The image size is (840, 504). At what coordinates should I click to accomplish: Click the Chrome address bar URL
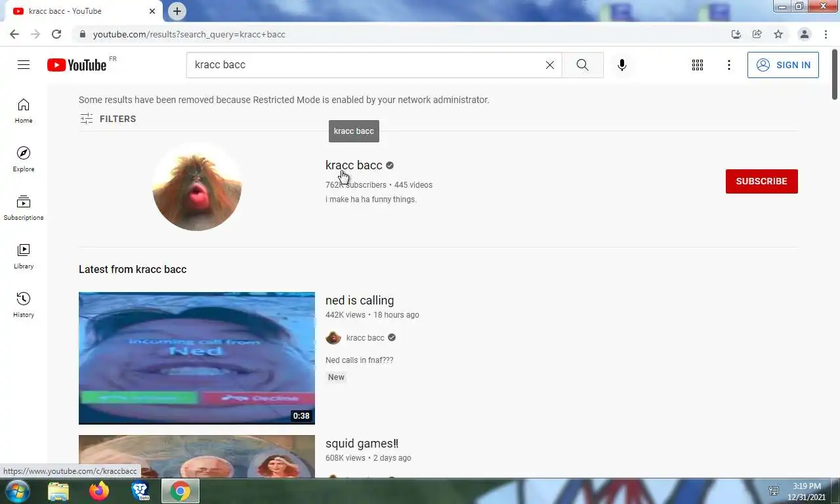(x=189, y=34)
